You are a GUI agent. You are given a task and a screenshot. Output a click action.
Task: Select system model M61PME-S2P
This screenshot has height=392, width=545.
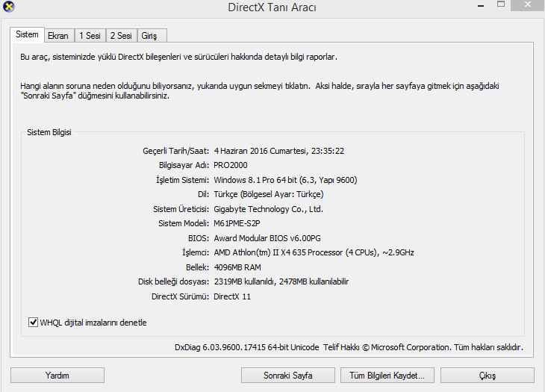pyautogui.click(x=237, y=223)
